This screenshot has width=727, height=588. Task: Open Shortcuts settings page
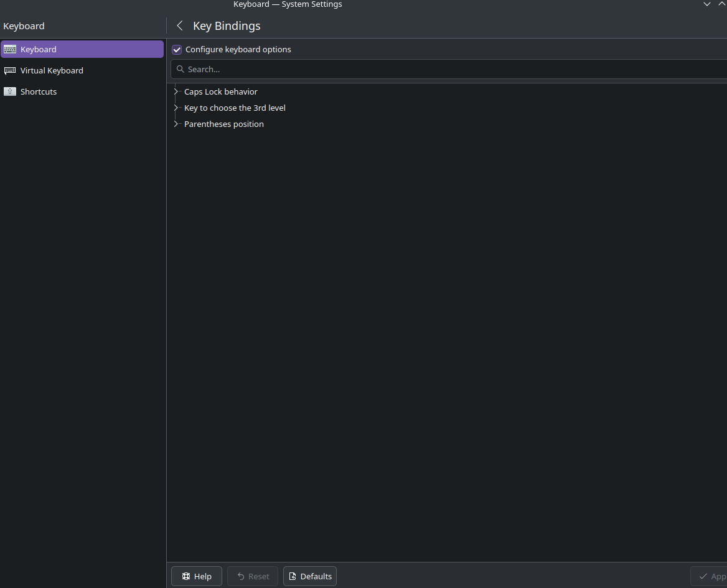pyautogui.click(x=82, y=91)
